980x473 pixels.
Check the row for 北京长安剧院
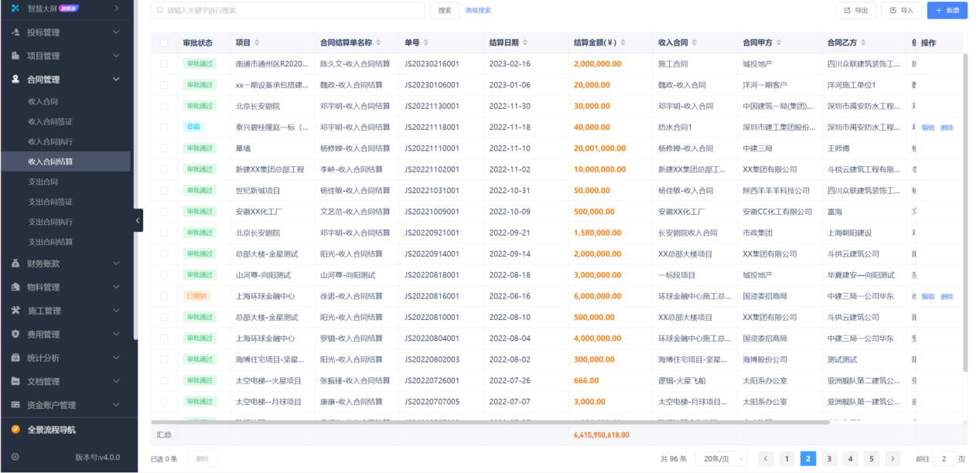click(165, 104)
